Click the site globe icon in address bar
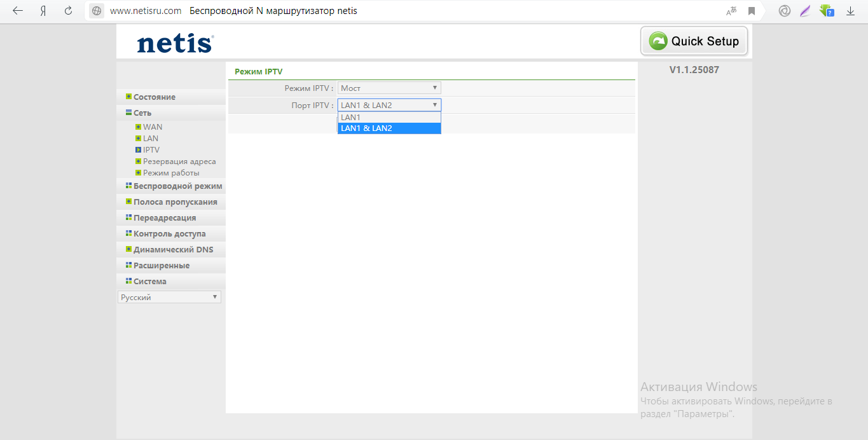 (97, 11)
